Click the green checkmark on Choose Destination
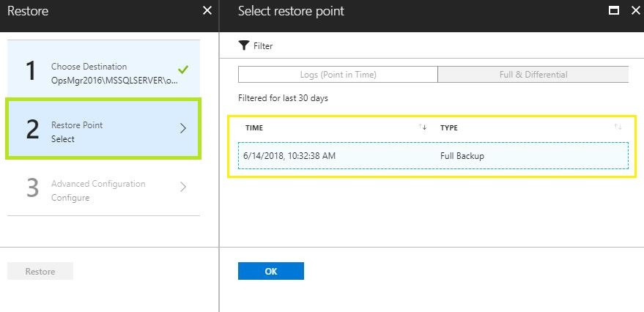Image resolution: width=644 pixels, height=312 pixels. click(x=183, y=70)
